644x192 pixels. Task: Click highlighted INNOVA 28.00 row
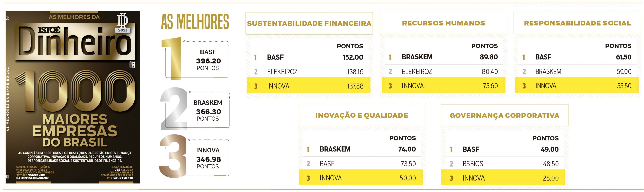503,178
